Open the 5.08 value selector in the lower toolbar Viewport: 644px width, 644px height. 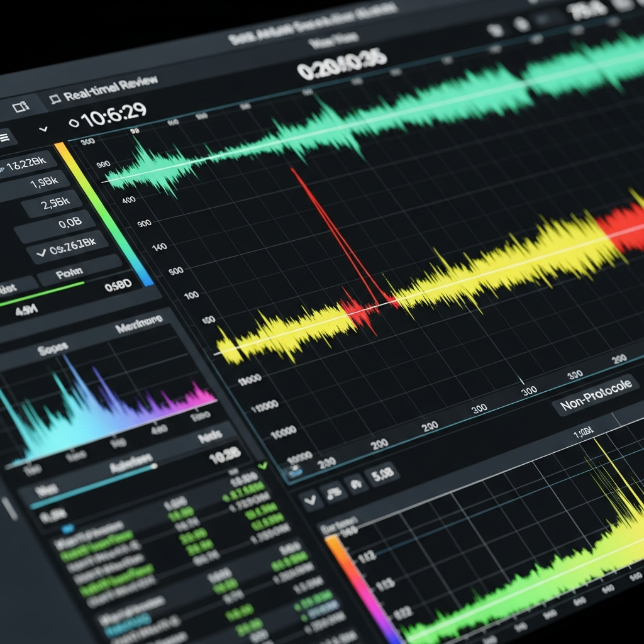click(383, 473)
